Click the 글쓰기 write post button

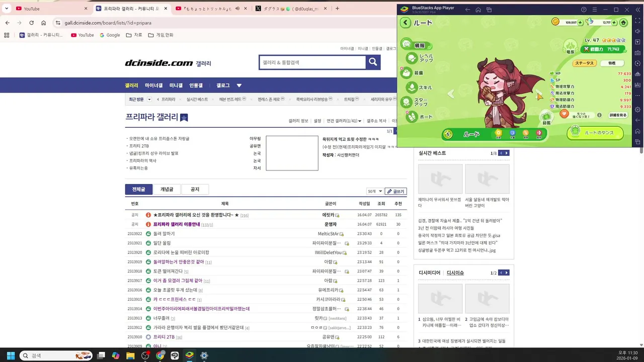click(x=395, y=192)
